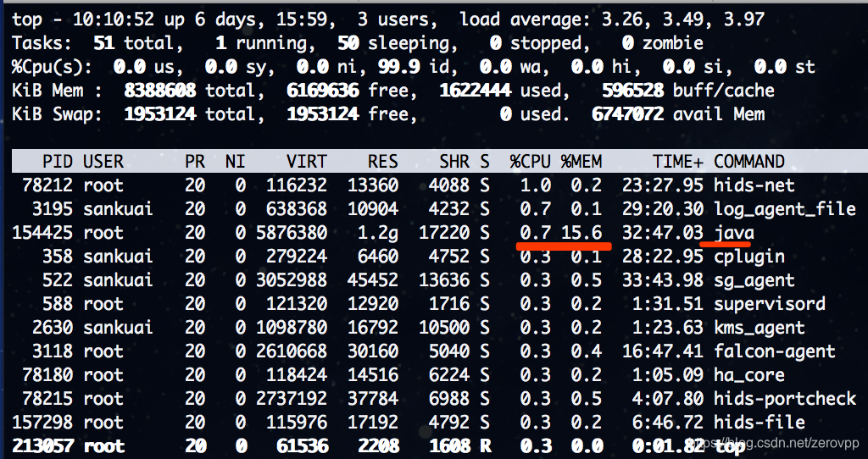Click PID 358
868x459 pixels.
(58, 257)
